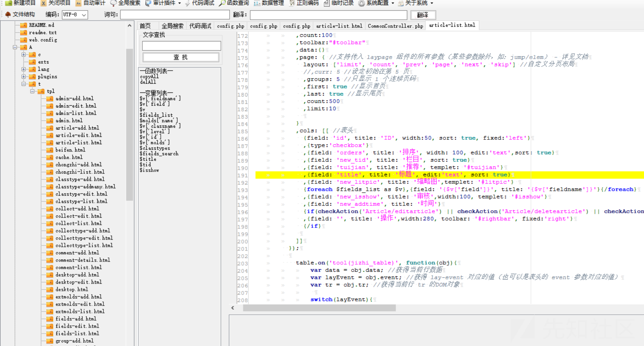Click the 翻译 button
The height and width of the screenshot is (346, 644).
pos(423,15)
